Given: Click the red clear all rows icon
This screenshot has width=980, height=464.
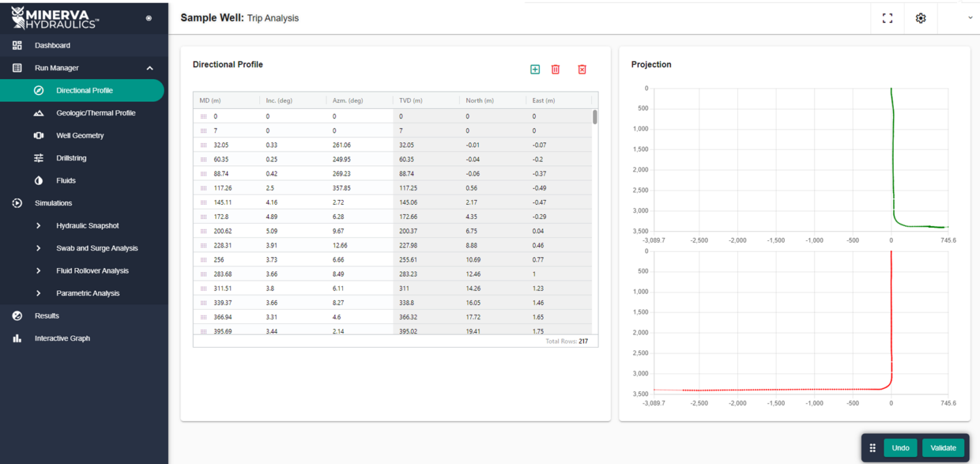Looking at the screenshot, I should coord(582,69).
